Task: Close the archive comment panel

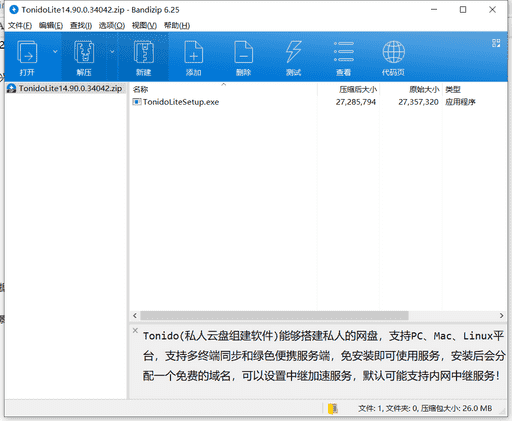Action: (x=135, y=330)
